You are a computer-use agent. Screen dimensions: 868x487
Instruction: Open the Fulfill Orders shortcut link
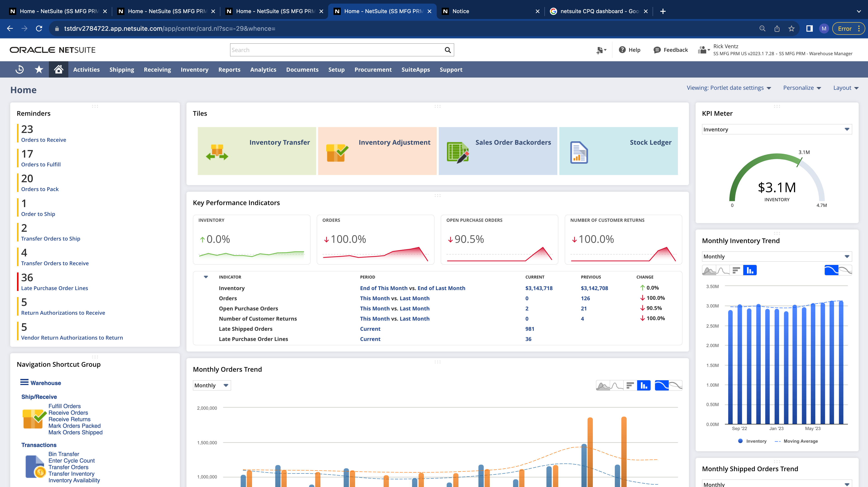64,406
